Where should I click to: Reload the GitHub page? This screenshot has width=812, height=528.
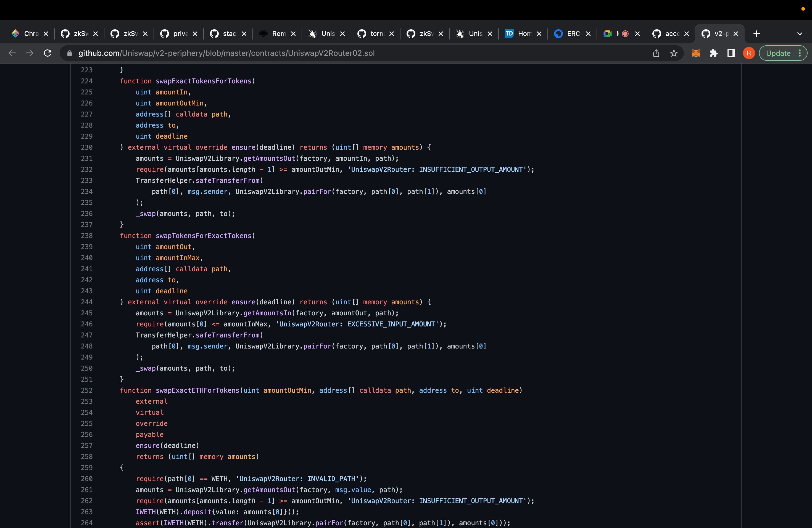(x=48, y=53)
